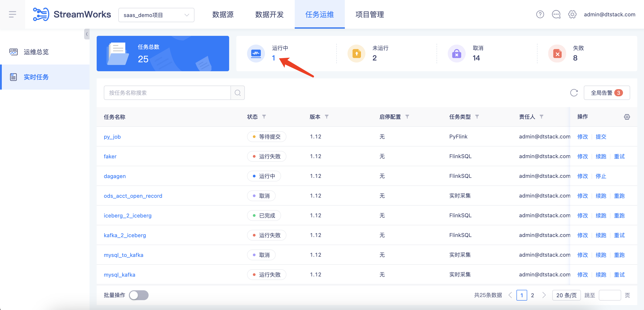Open the iceberg_2_iceberg task link
The image size is (644, 310).
tap(128, 215)
